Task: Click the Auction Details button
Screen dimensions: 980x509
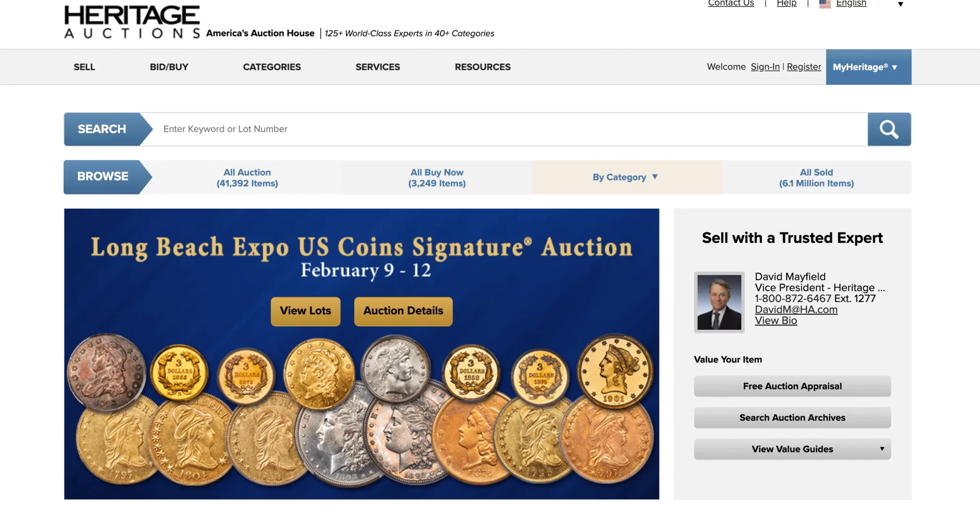Action: coord(403,311)
